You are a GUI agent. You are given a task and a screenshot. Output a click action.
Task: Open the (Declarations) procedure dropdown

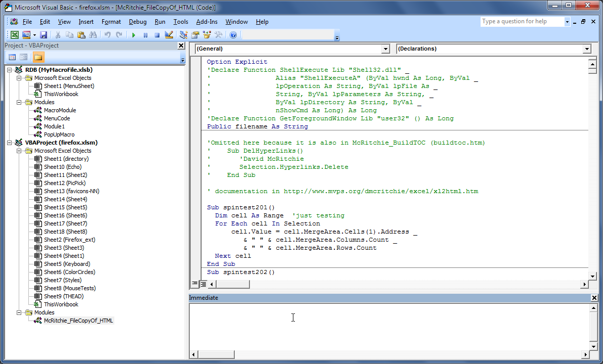[x=586, y=49]
